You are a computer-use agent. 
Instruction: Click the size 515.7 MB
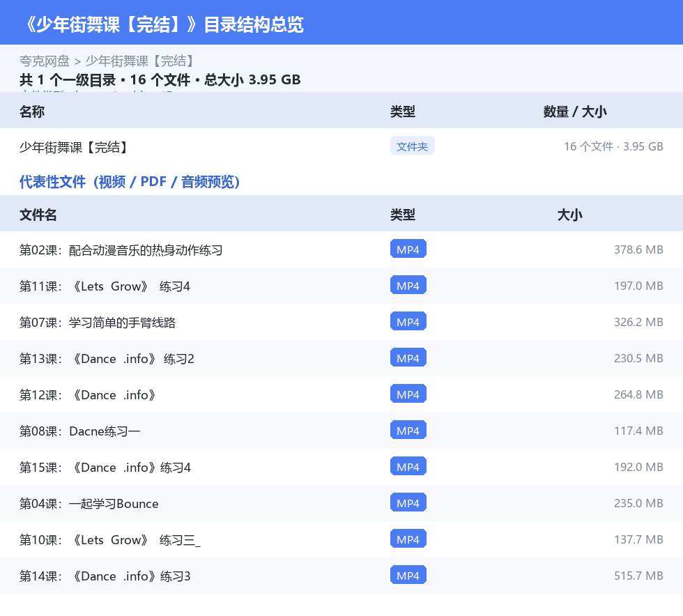638,575
